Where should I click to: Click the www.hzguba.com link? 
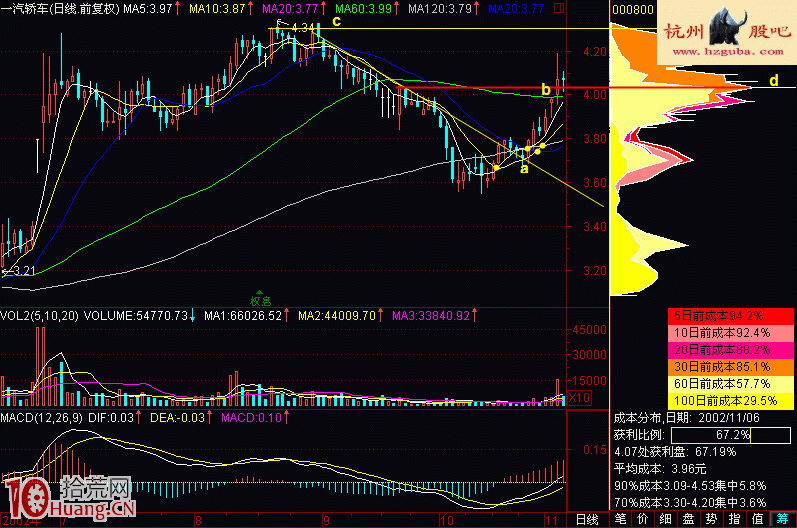coord(728,51)
